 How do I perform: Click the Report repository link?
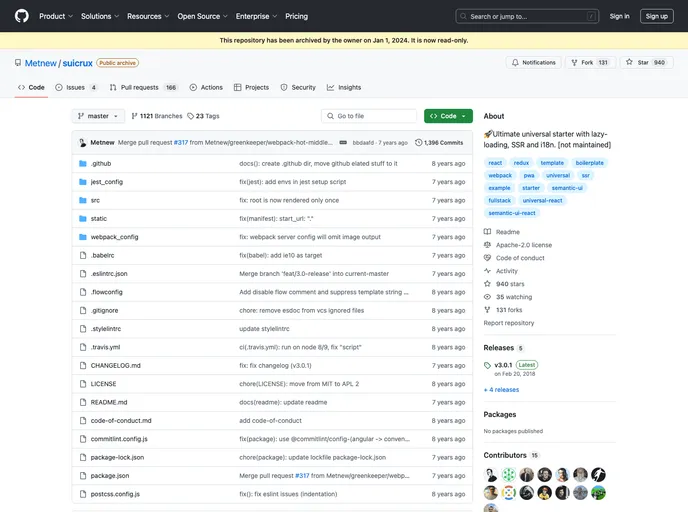coord(509,323)
